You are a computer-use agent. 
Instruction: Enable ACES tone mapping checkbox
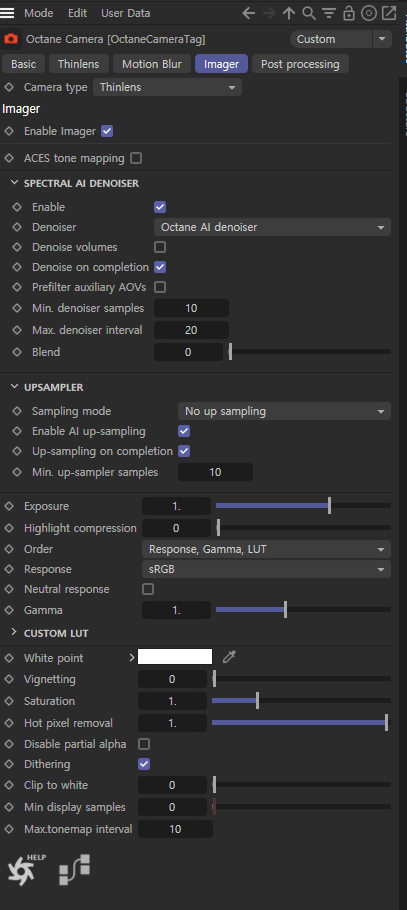pyautogui.click(x=136, y=158)
